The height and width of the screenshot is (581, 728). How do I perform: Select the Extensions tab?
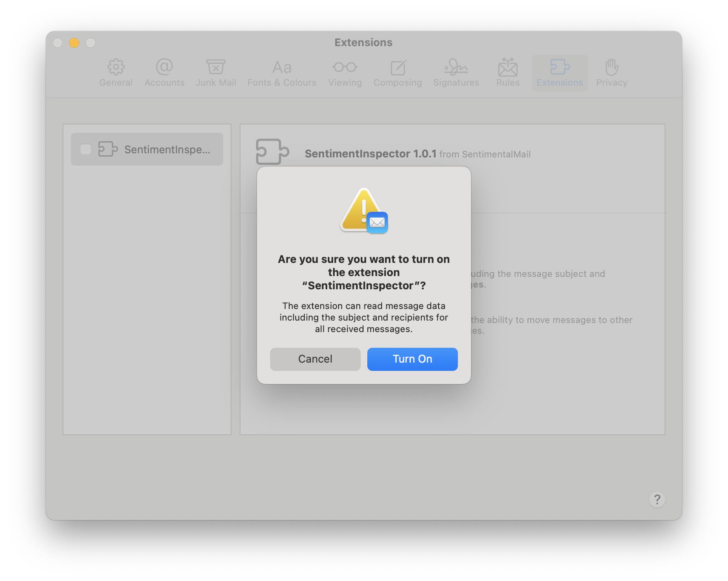[560, 73]
